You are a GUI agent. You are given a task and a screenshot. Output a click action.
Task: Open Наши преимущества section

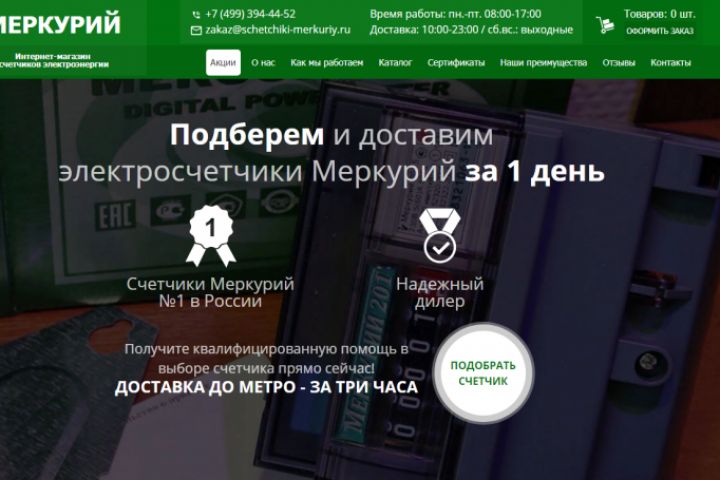pos(544,62)
